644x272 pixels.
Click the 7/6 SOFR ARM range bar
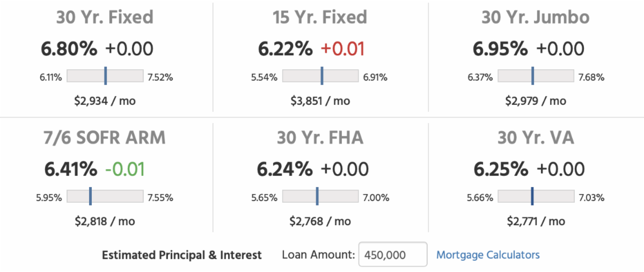(x=105, y=197)
